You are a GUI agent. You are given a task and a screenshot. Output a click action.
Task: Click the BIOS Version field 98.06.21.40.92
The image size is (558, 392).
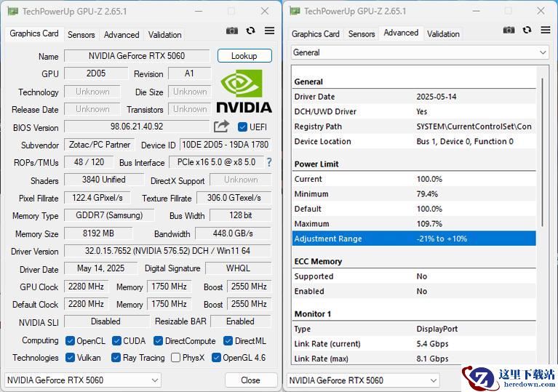pos(137,127)
